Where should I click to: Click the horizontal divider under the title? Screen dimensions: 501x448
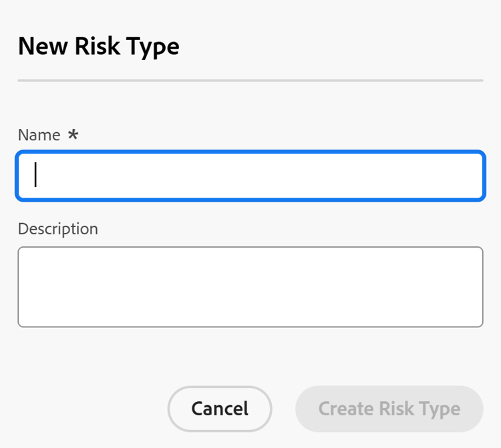[x=250, y=81]
